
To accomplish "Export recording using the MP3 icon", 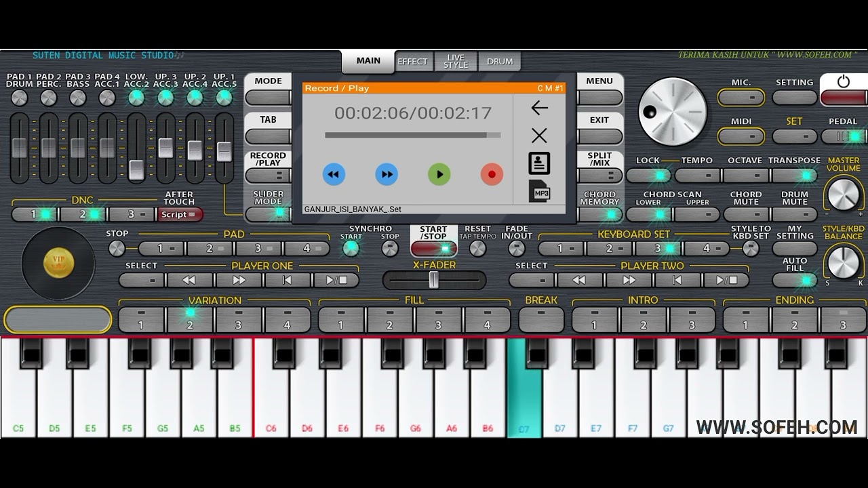I will [540, 192].
